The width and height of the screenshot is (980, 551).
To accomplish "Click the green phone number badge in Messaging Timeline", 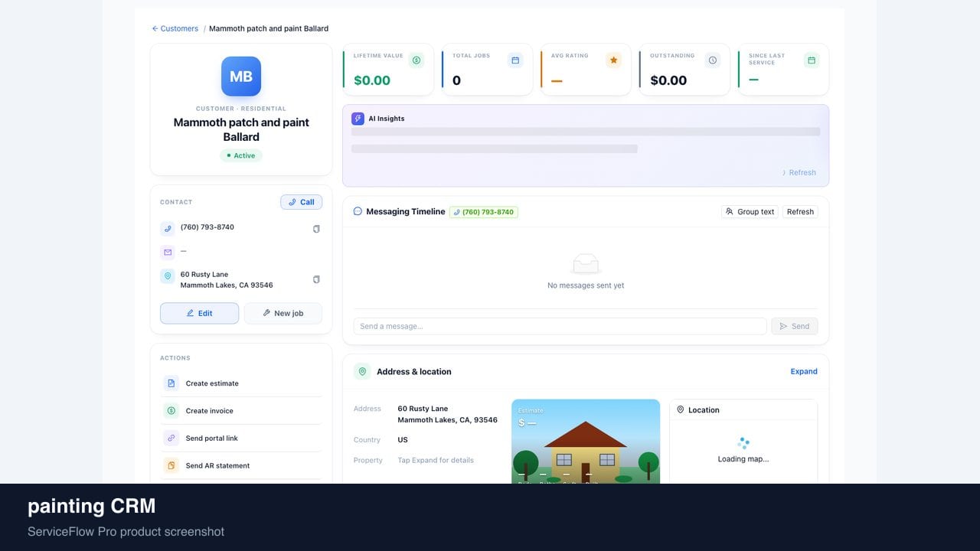I will [484, 212].
